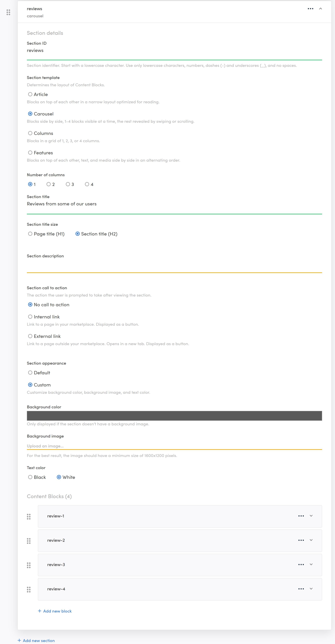Click plus icon beside Add new block
Viewport: 335px width, 644px height.
39,611
